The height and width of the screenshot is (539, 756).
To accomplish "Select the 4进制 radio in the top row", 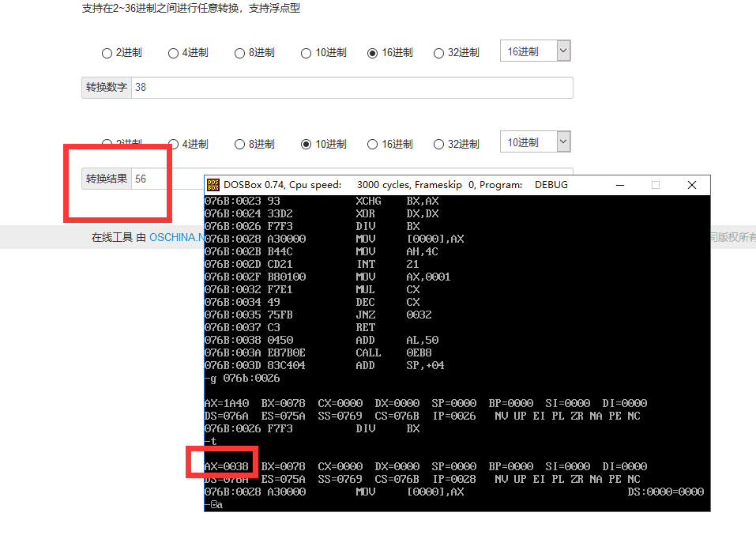I will (x=173, y=53).
